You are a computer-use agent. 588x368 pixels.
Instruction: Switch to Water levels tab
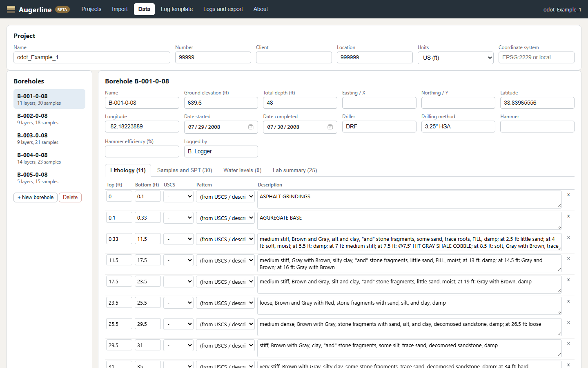point(243,170)
